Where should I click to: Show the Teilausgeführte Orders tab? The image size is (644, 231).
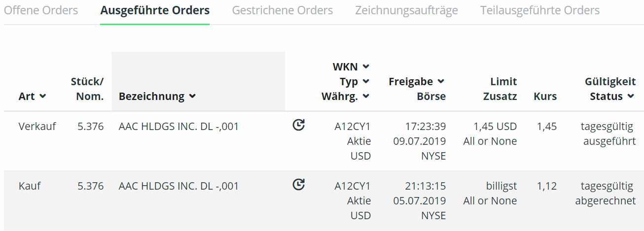tap(540, 10)
